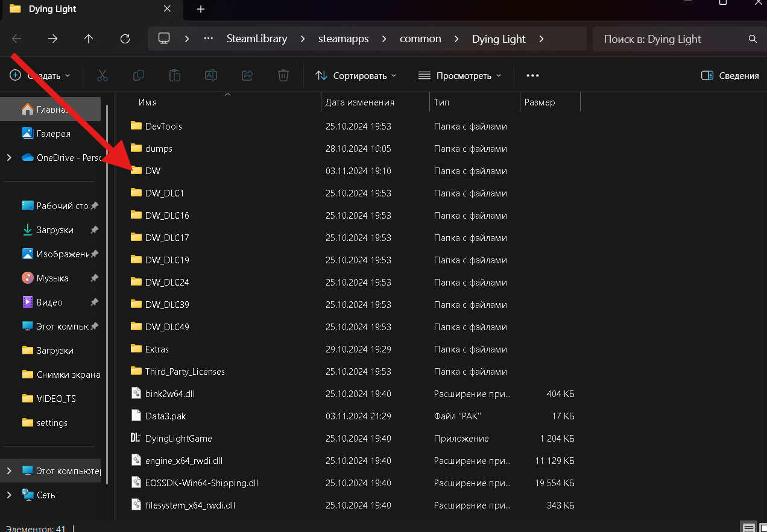Screen dimensions: 767x532
Task: Select the Dying Light window tab
Action: [93, 9]
